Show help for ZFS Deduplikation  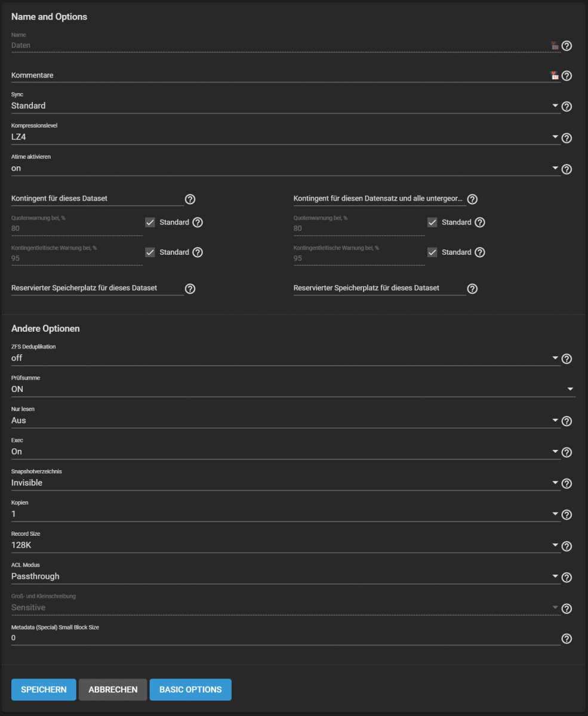tap(567, 359)
